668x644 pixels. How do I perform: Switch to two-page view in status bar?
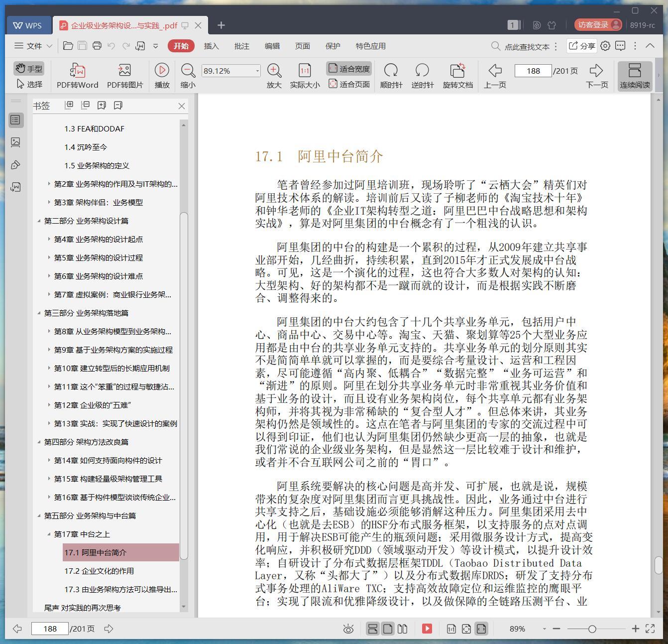[x=402, y=629]
